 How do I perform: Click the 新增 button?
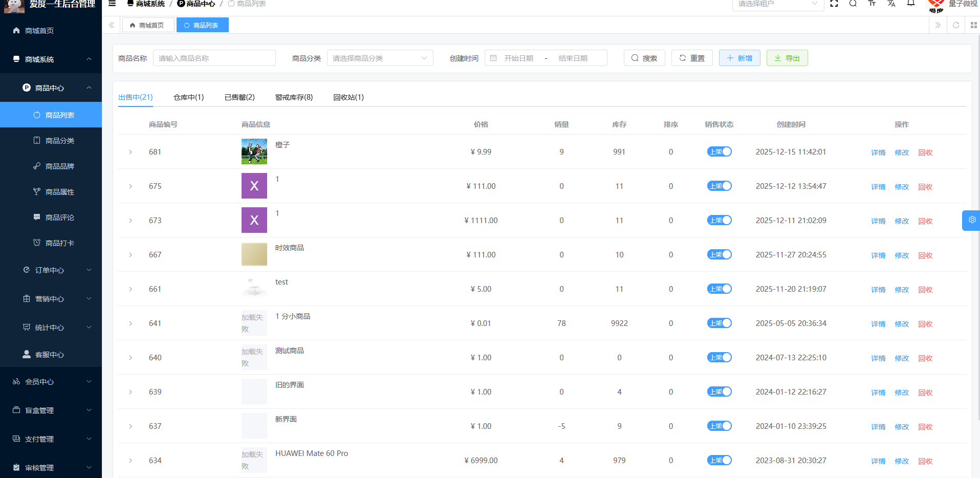(739, 58)
